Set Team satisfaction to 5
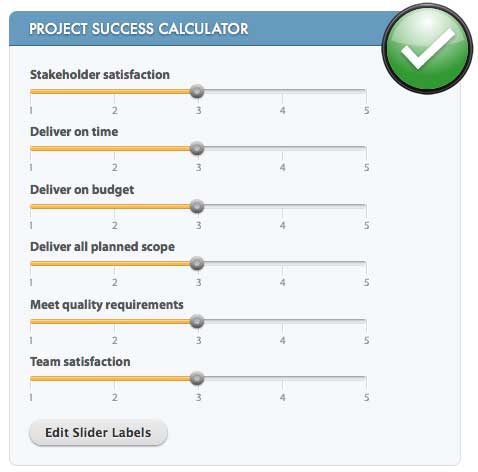 pos(366,379)
